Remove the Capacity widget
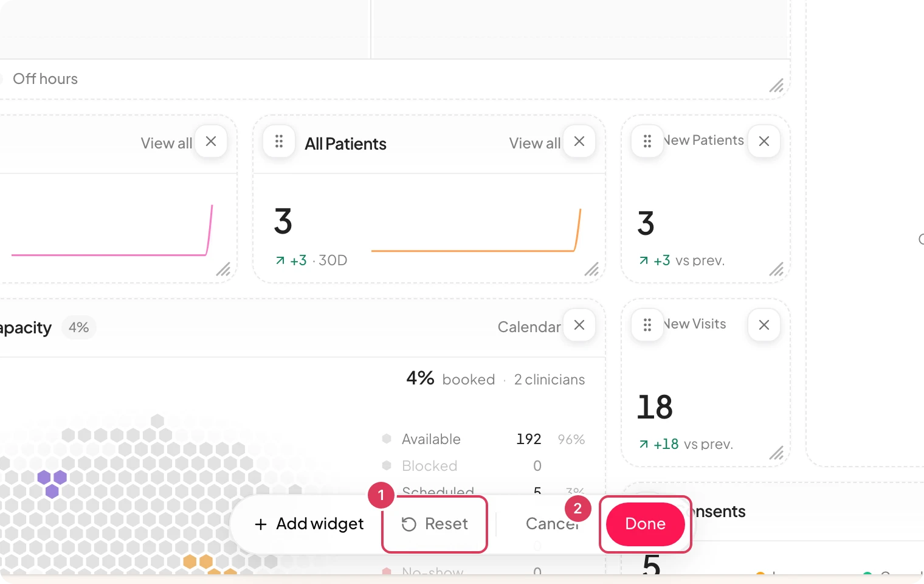This screenshot has height=584, width=924. [x=579, y=325]
